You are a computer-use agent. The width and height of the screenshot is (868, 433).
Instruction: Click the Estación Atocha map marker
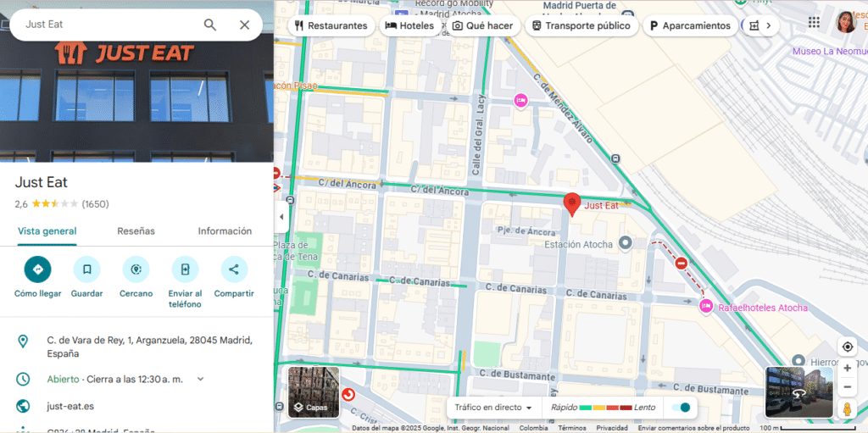(626, 242)
